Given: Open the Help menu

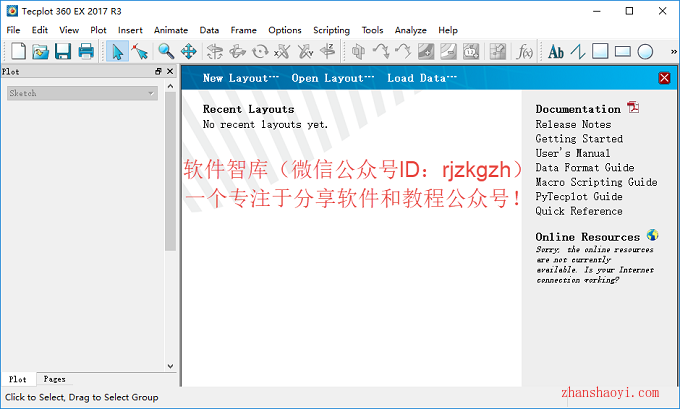Looking at the screenshot, I should (x=448, y=30).
